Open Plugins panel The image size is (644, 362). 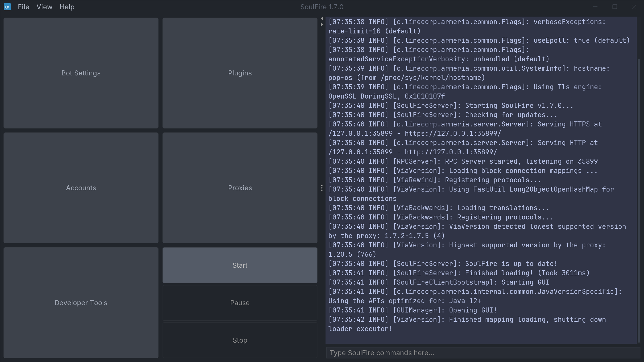point(240,73)
